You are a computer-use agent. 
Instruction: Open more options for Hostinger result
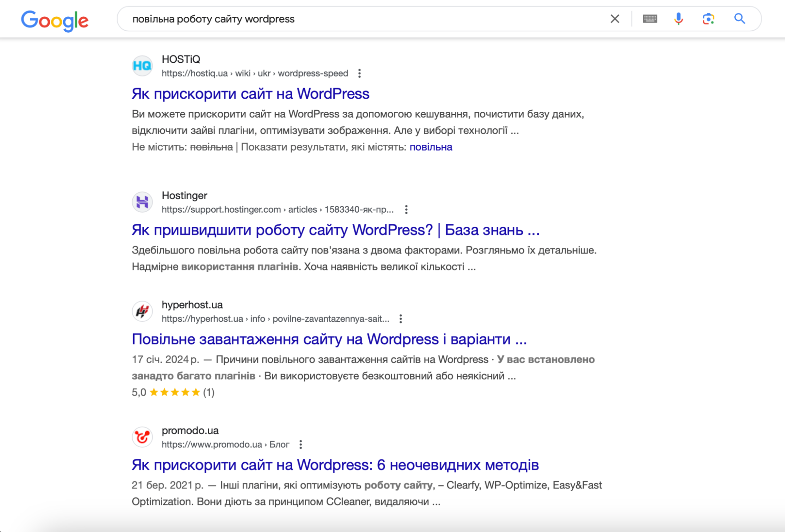coord(406,210)
